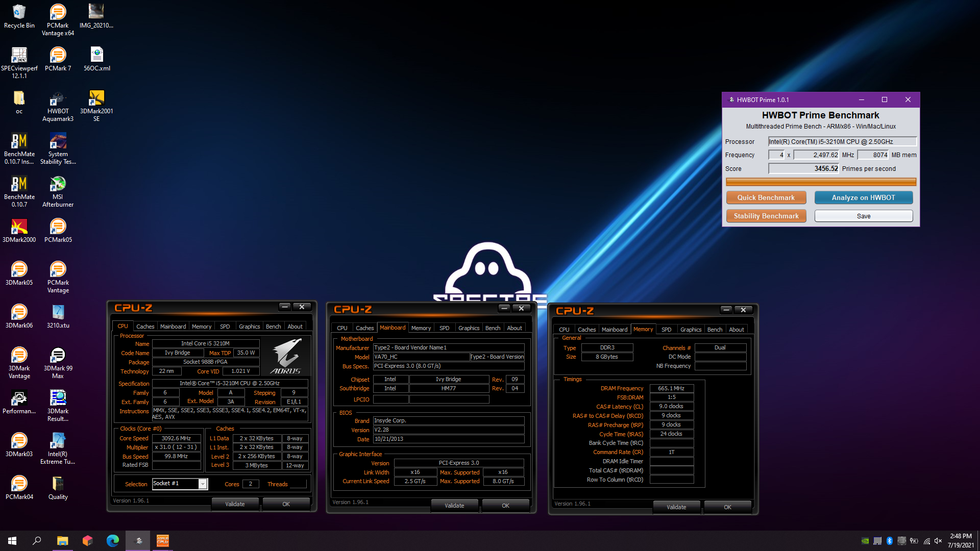Click OK in Memory CPU-Z window
Viewport: 980px width, 551px height.
[727, 507]
